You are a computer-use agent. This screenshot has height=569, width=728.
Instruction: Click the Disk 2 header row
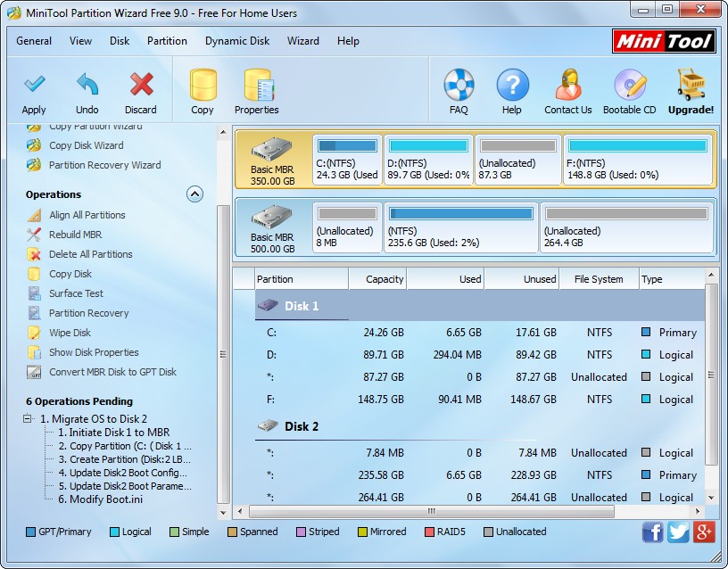point(479,426)
